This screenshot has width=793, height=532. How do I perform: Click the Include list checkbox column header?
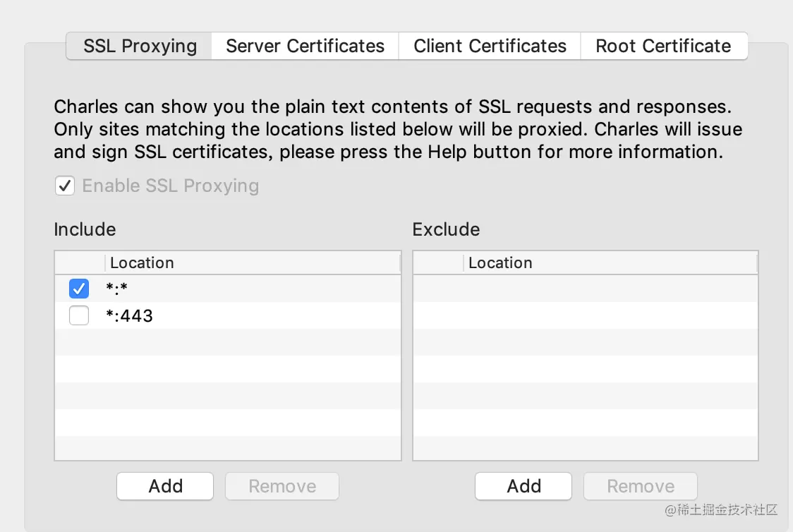point(80,263)
